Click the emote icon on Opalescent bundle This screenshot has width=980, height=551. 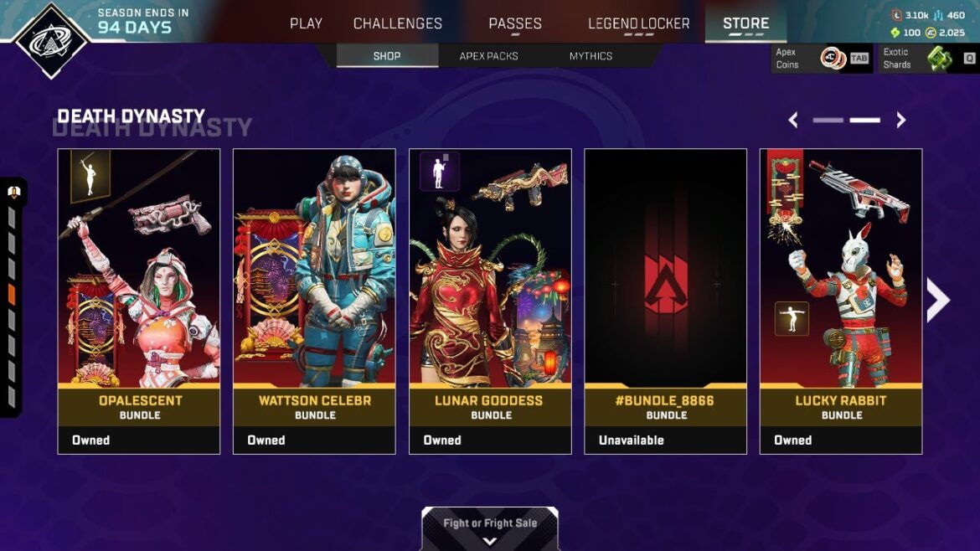click(x=90, y=176)
